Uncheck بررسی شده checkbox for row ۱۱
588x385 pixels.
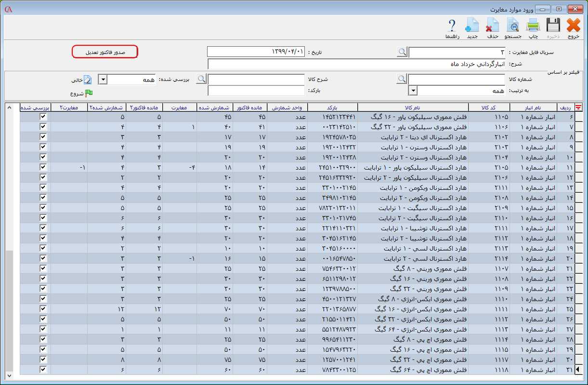[43, 167]
